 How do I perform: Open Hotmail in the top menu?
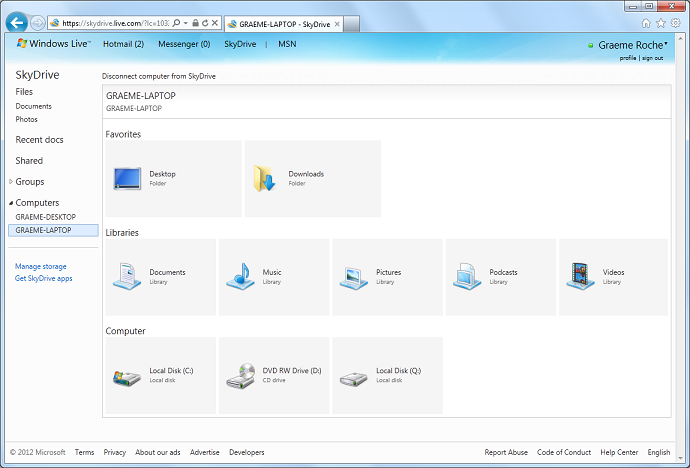(x=123, y=44)
